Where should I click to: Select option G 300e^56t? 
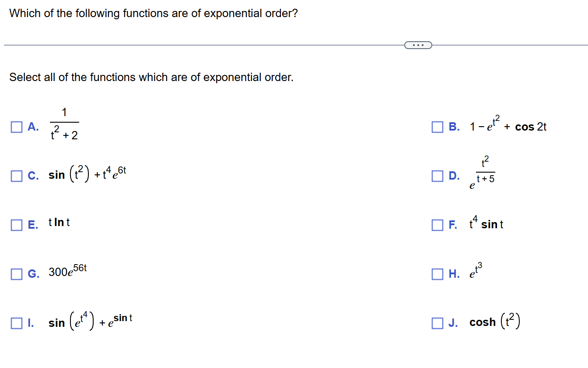16,274
